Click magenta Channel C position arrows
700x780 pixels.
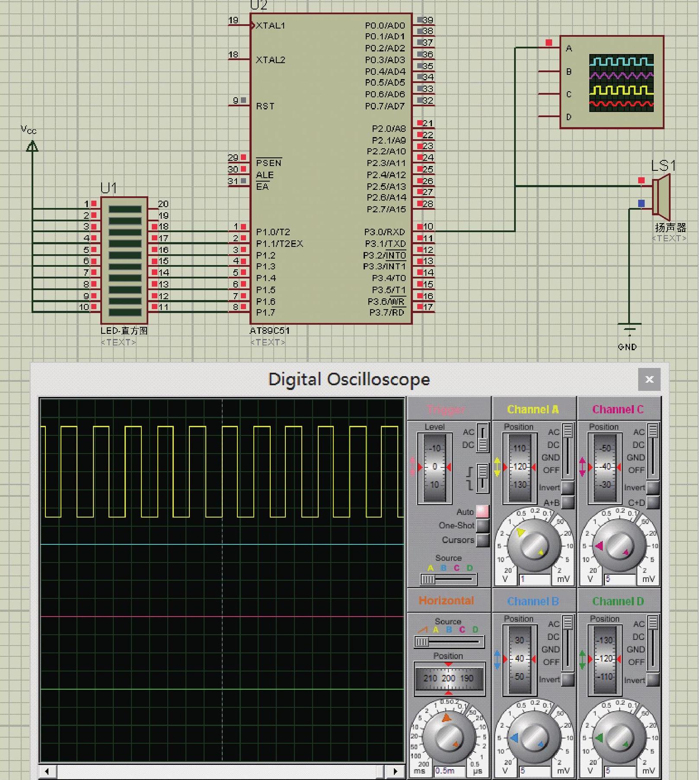(582, 467)
